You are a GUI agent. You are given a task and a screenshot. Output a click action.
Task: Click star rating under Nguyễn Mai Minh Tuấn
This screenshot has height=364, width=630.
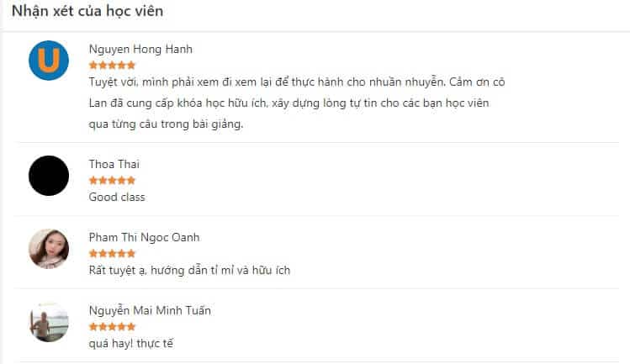pyautogui.click(x=112, y=327)
